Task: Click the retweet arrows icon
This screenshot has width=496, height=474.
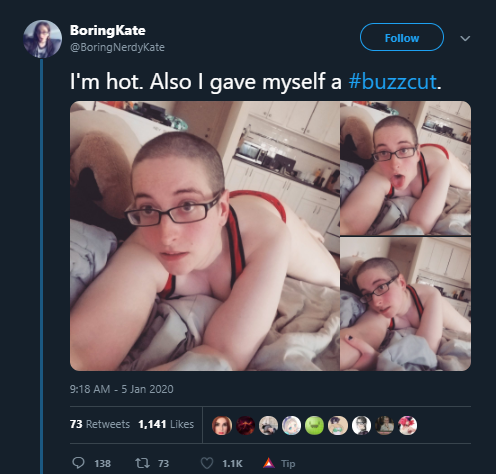Action: (x=142, y=463)
